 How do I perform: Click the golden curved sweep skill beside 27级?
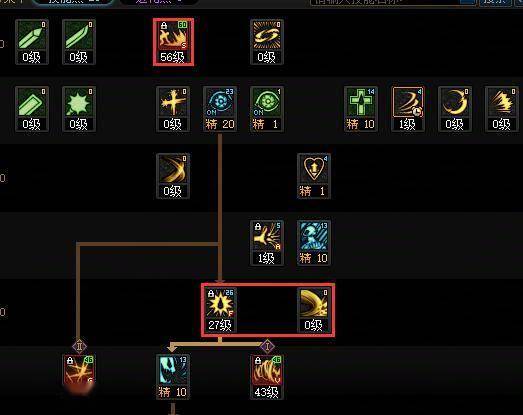pos(314,310)
